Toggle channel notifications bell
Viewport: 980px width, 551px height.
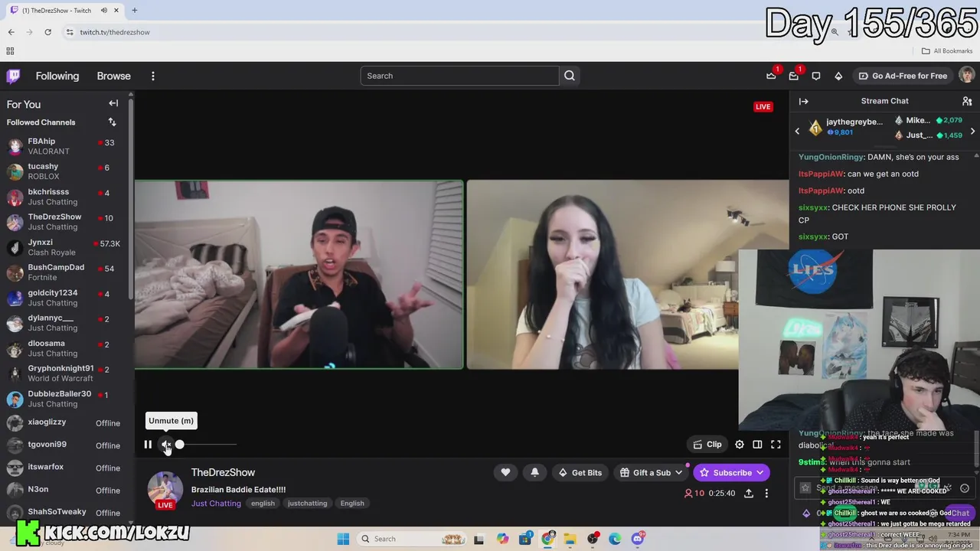[x=534, y=473]
